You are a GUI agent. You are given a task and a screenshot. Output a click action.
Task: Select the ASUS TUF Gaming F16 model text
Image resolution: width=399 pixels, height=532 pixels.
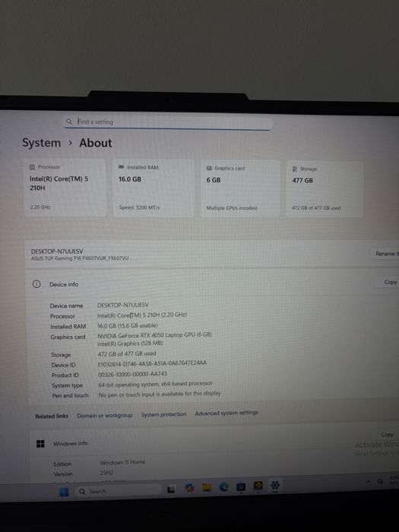(80, 258)
